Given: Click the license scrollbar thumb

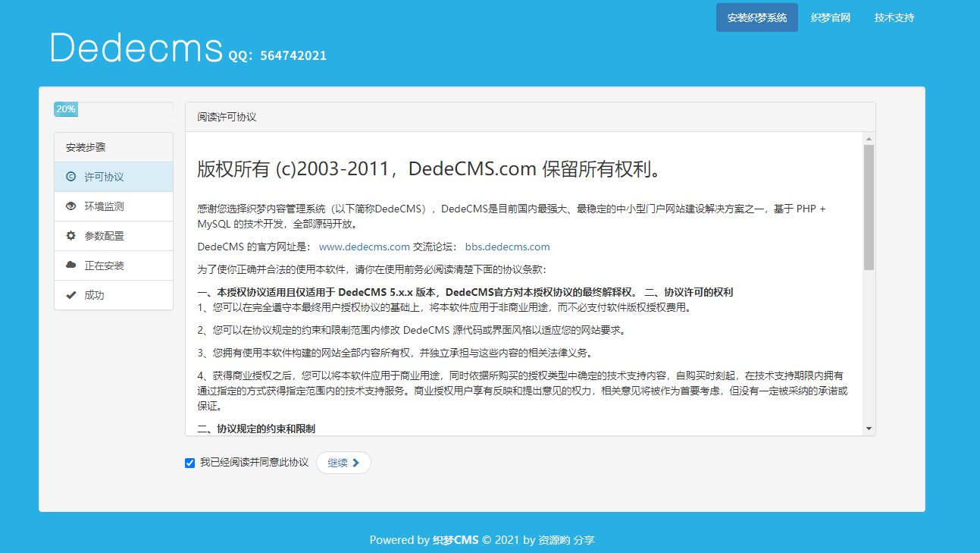Looking at the screenshot, I should (869, 207).
